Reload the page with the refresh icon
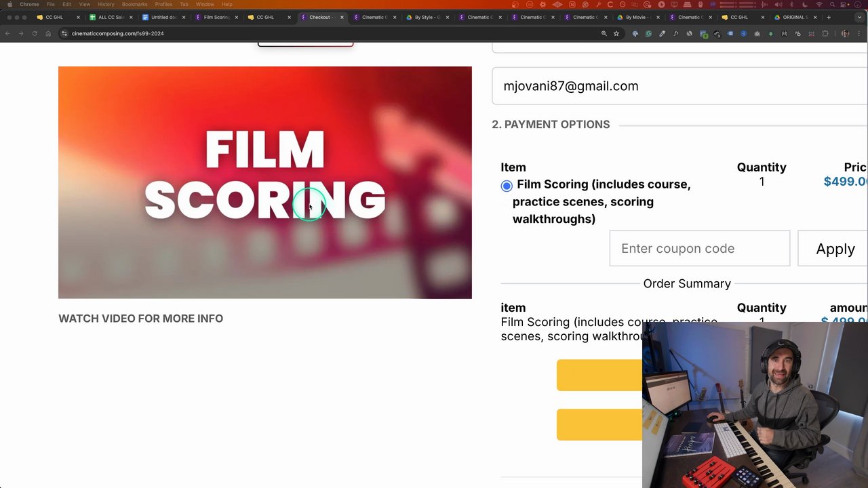This screenshot has height=488, width=868. point(35,33)
